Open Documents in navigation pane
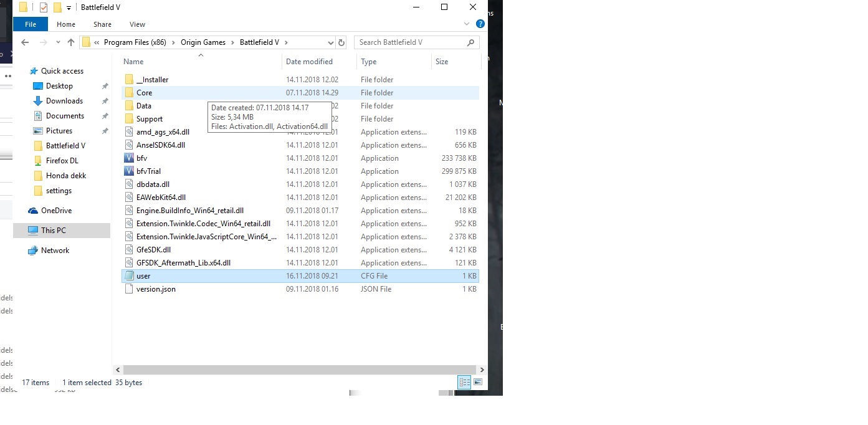This screenshot has height=425, width=868. pos(65,116)
